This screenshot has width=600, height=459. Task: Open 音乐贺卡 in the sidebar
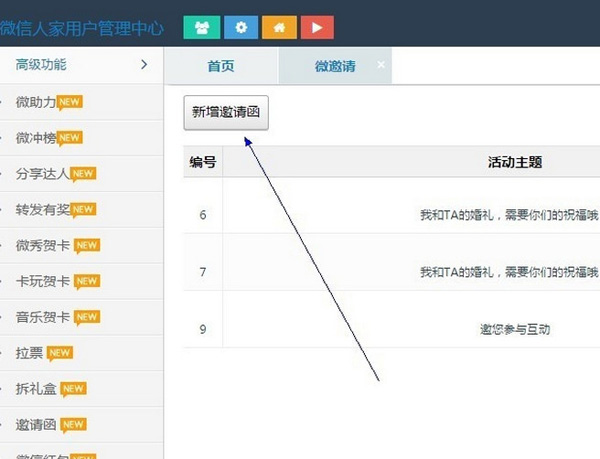82,317
